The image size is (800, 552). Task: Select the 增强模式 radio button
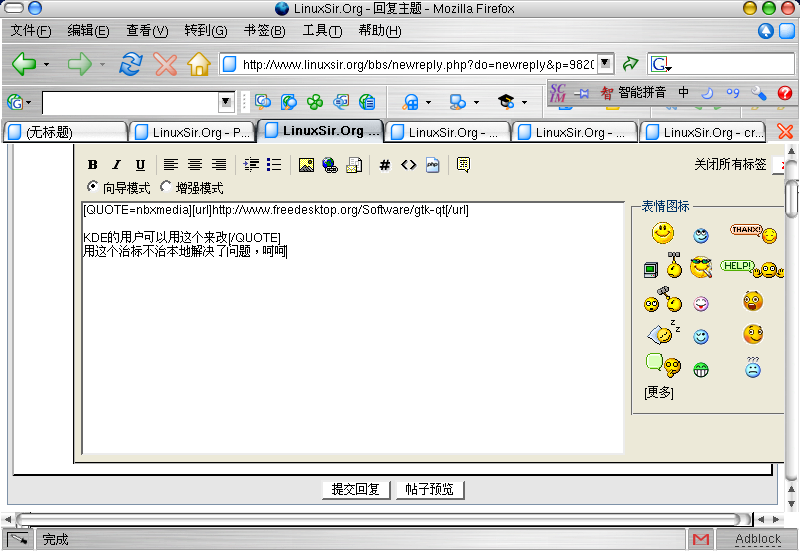(165, 187)
